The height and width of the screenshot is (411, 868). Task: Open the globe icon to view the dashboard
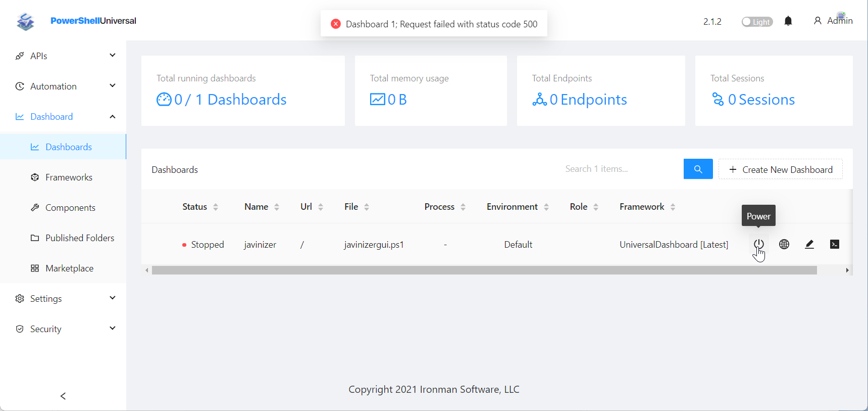pos(784,244)
